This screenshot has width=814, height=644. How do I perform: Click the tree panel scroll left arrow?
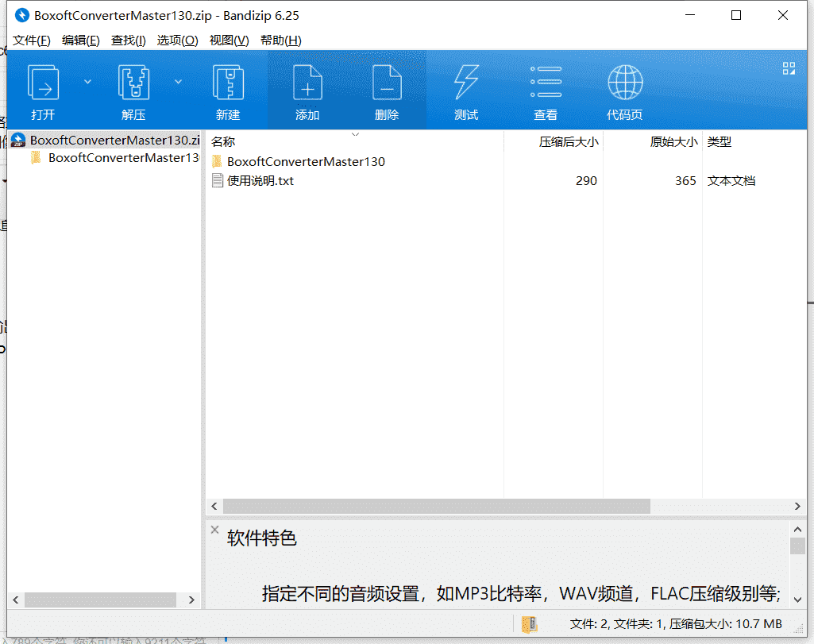click(x=16, y=600)
